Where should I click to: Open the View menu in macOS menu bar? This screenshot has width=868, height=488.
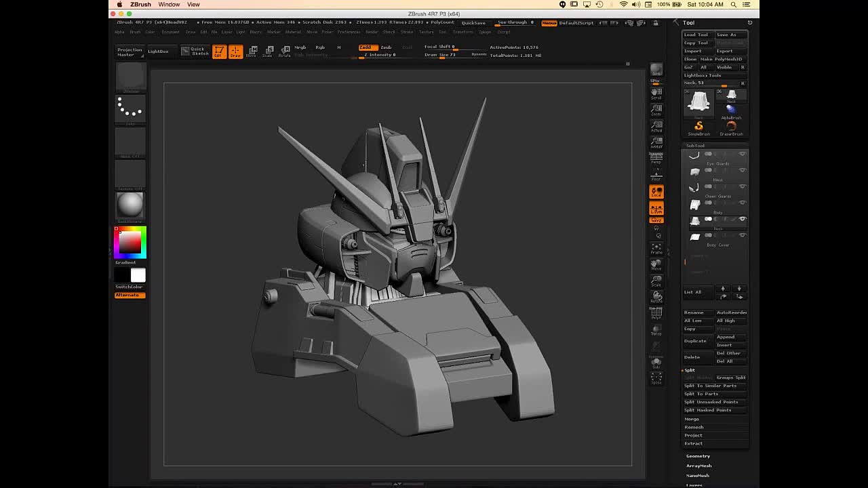193,5
